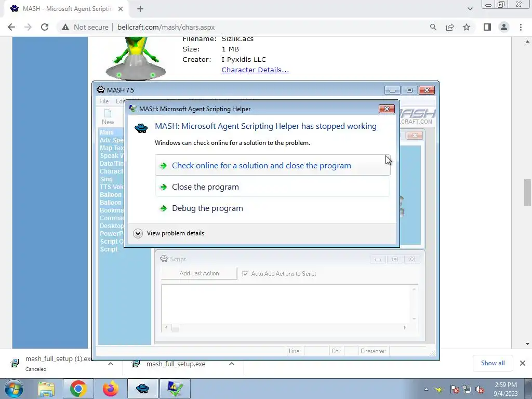Click muted volume tray icon
The height and width of the screenshot is (399, 532).
[480, 390]
